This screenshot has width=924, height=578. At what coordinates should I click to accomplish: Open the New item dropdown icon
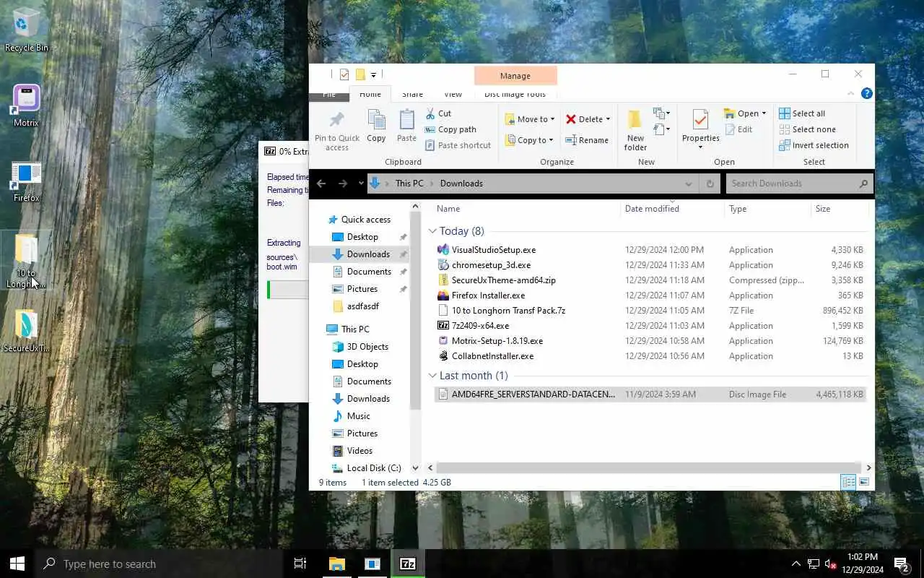click(x=662, y=113)
